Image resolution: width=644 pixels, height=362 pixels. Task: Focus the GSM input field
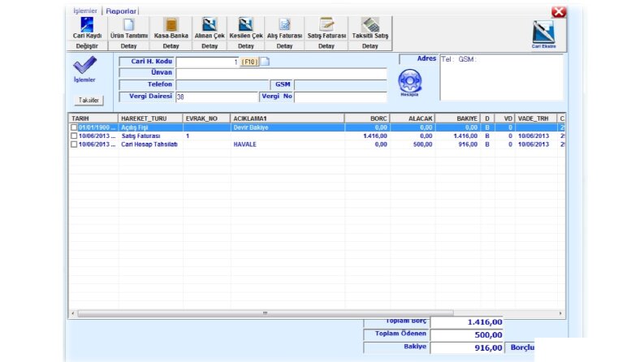tap(340, 85)
